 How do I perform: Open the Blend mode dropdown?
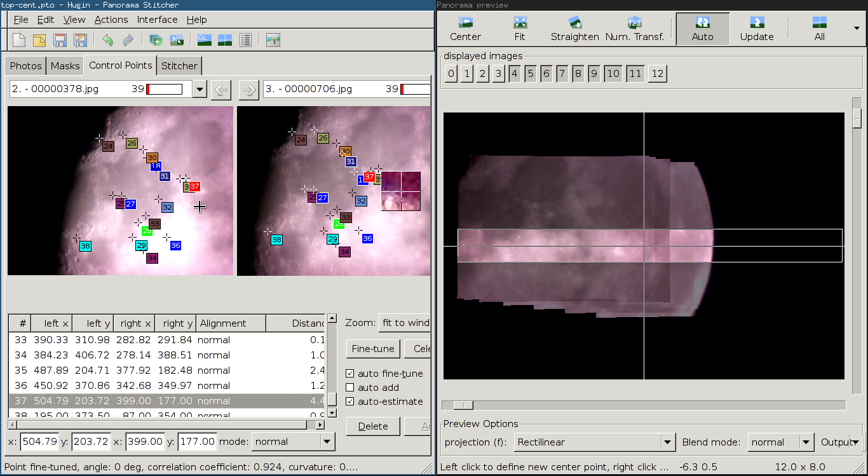click(x=780, y=442)
